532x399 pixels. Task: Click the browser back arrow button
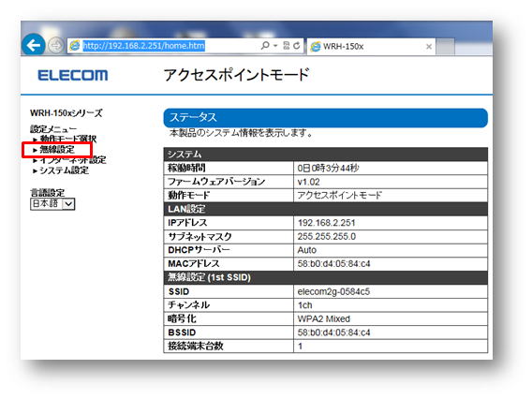pyautogui.click(x=34, y=45)
